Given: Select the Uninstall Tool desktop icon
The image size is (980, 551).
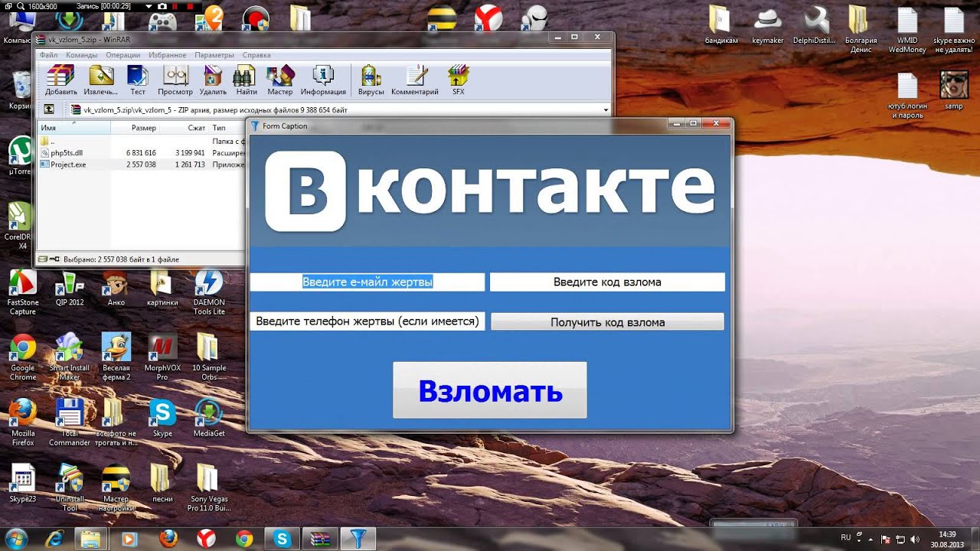Looking at the screenshot, I should (70, 487).
